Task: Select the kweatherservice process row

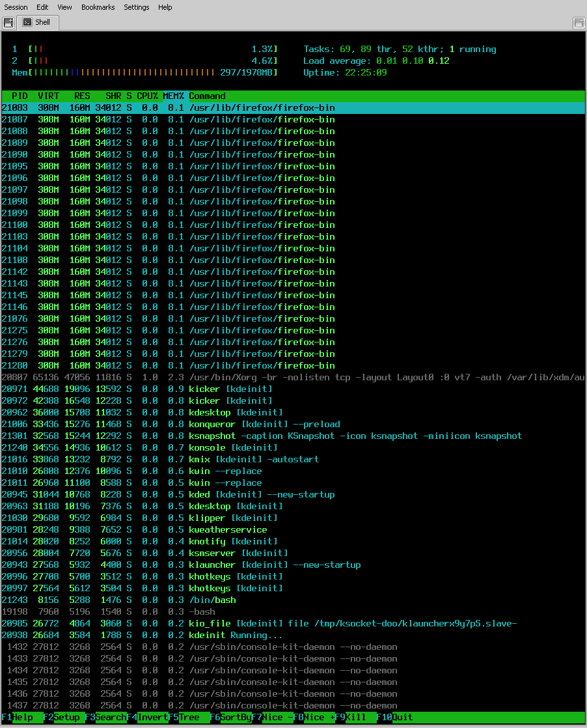Action: [x=293, y=530]
